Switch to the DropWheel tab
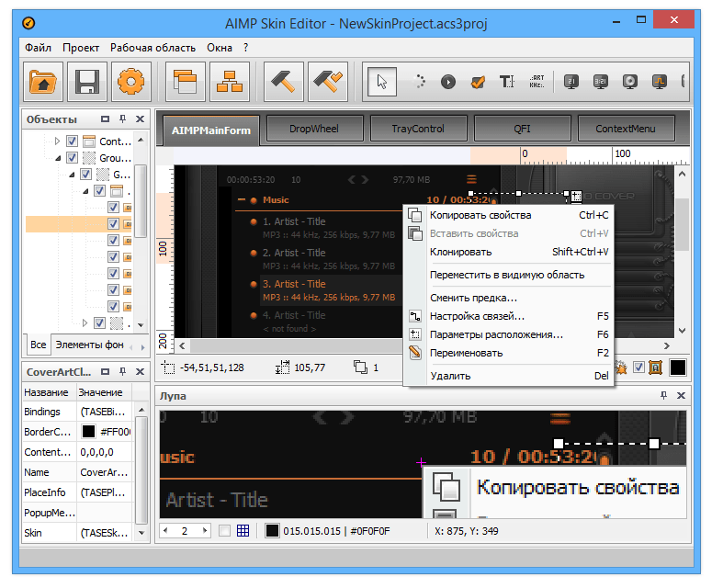The image size is (723, 588). point(314,129)
